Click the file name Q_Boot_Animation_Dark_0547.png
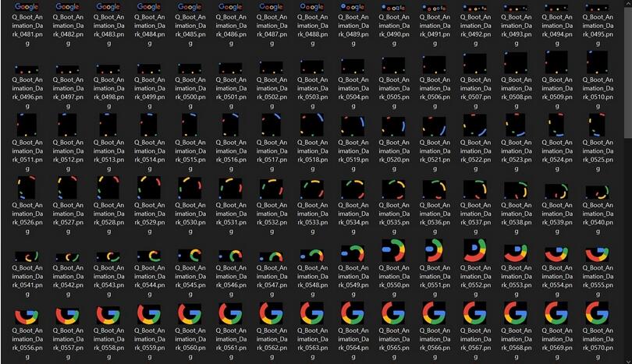Screen dimensions: 632x364 pyautogui.click(x=272, y=281)
